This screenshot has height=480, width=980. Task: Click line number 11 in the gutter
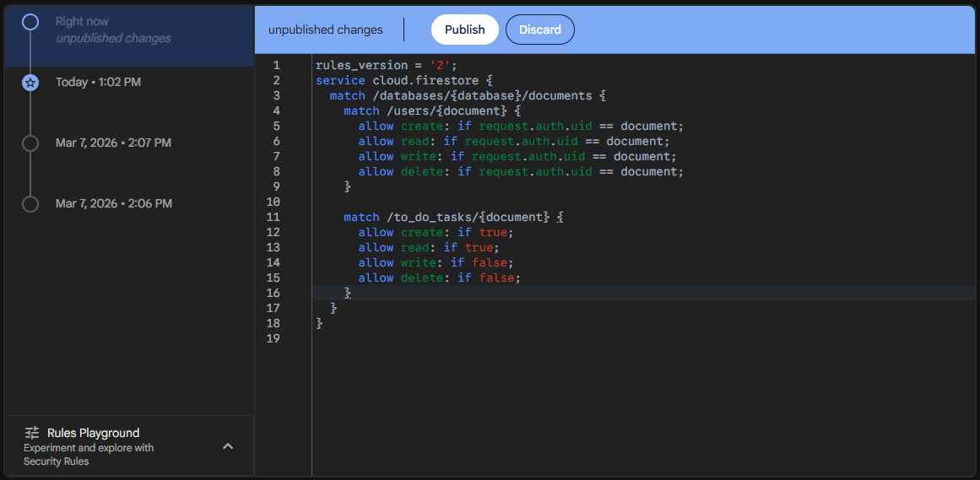pyautogui.click(x=273, y=217)
